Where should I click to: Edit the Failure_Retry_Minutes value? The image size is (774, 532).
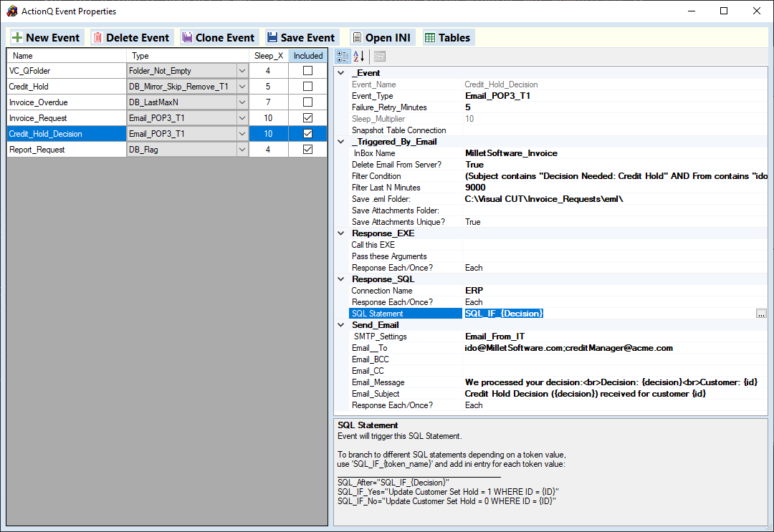coord(615,107)
